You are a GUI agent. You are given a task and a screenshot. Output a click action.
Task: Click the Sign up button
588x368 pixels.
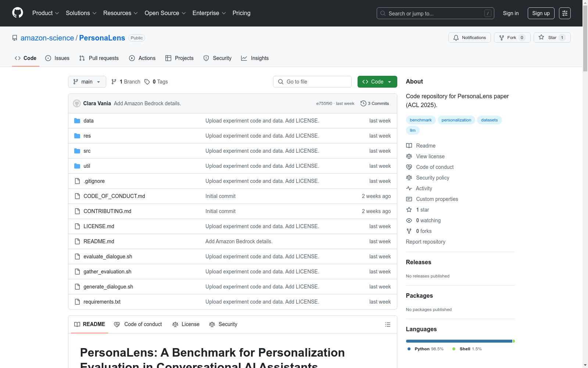[x=541, y=13]
